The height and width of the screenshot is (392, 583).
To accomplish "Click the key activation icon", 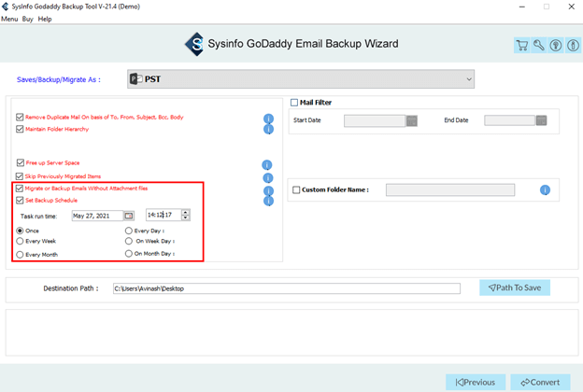I will point(539,46).
